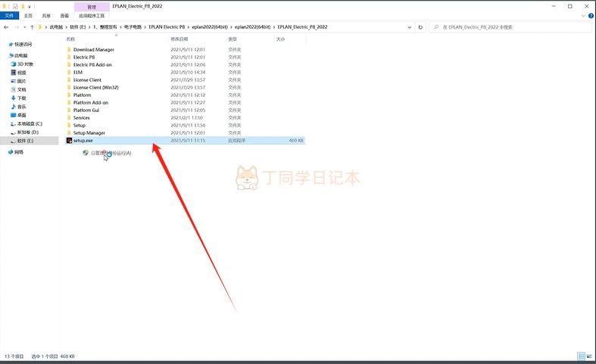Click the properties icon in quick access toolbar
This screenshot has height=364, width=596.
tap(15, 6)
